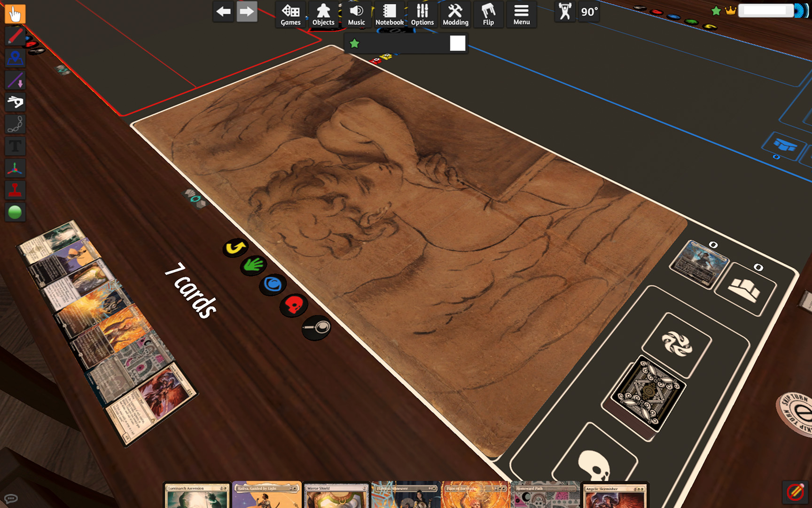Click the red player color seat token
The width and height of the screenshot is (812, 508).
(656, 12)
